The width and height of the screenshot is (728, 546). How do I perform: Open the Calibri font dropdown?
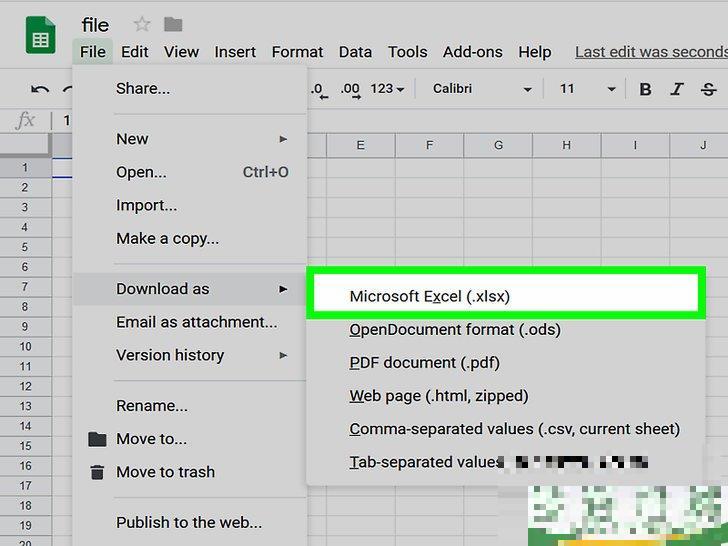482,90
